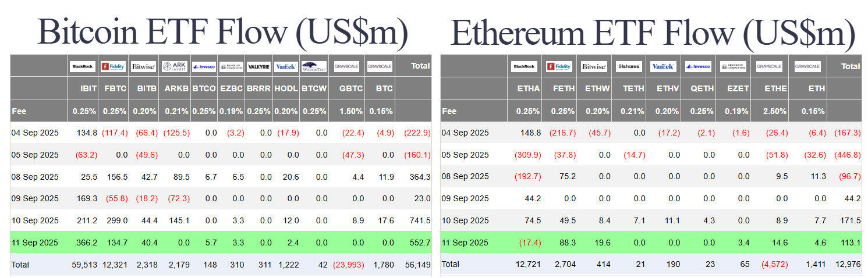Screen dimensions: 868x278
Task: Select the Valkyrie logo
Action: tap(258, 66)
